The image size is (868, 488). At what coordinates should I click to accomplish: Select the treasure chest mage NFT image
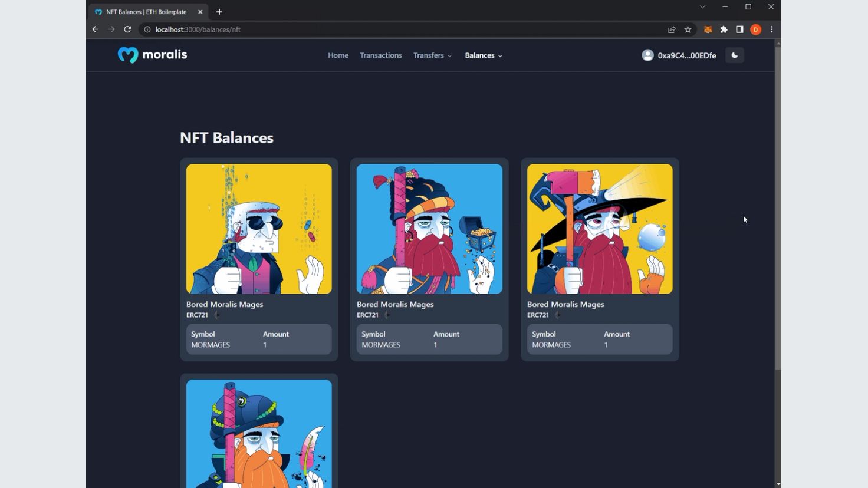pyautogui.click(x=429, y=229)
